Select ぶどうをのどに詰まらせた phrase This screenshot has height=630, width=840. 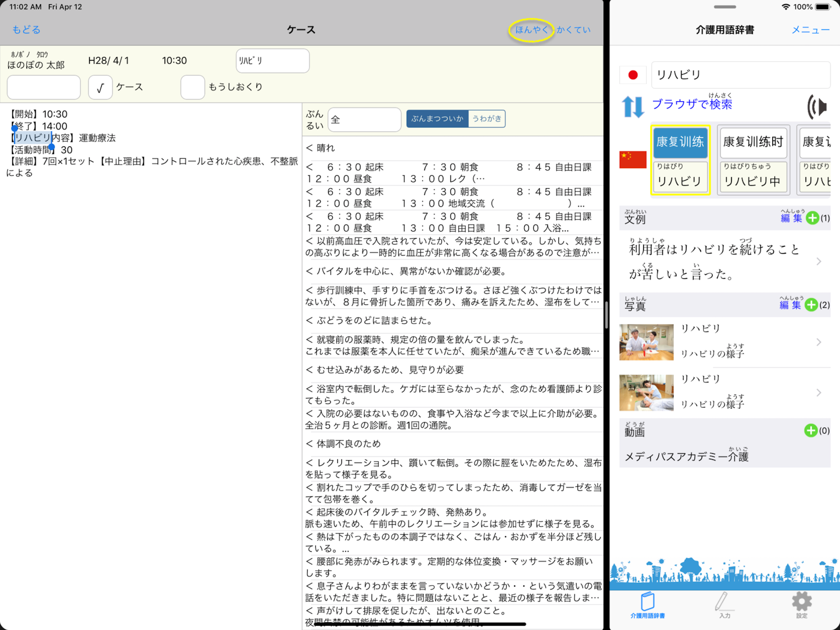[x=453, y=321]
